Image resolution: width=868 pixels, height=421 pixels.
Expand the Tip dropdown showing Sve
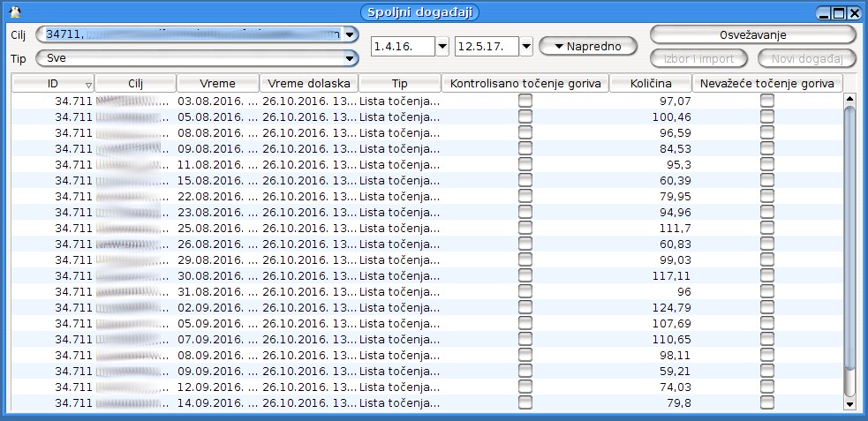pos(351,58)
